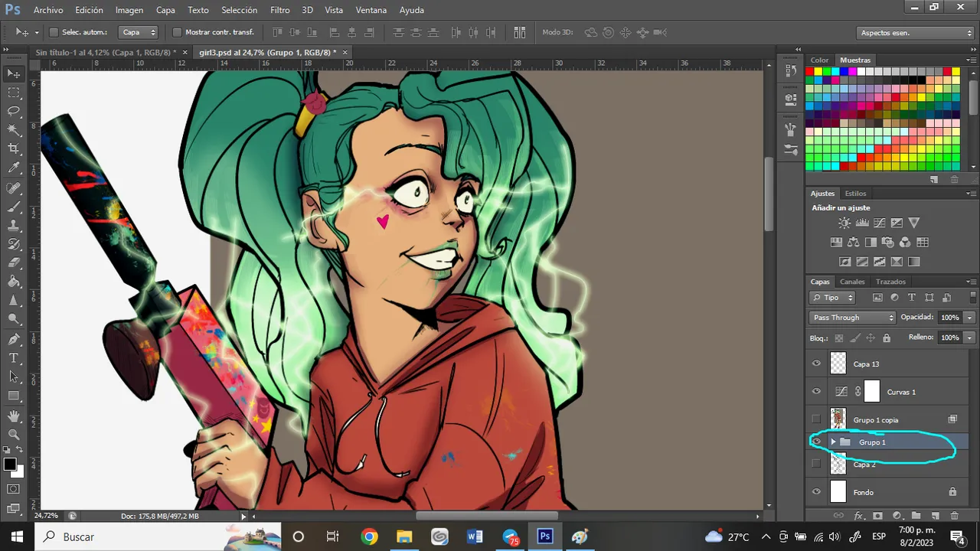Enable Mostrar contr. transf. checkbox
The width and height of the screenshot is (980, 551).
coord(177,32)
